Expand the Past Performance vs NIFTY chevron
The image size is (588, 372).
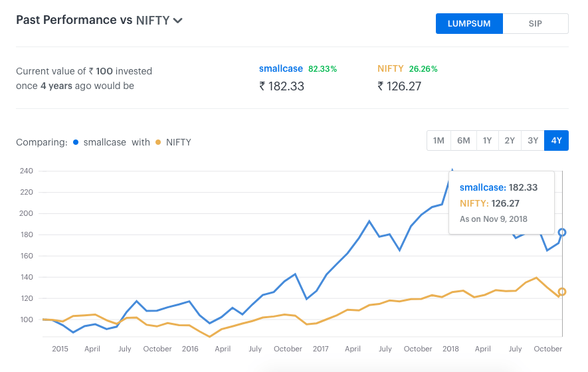point(178,21)
